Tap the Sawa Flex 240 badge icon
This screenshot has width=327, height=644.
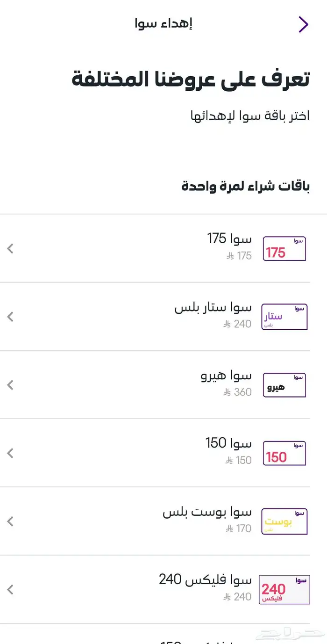284,589
